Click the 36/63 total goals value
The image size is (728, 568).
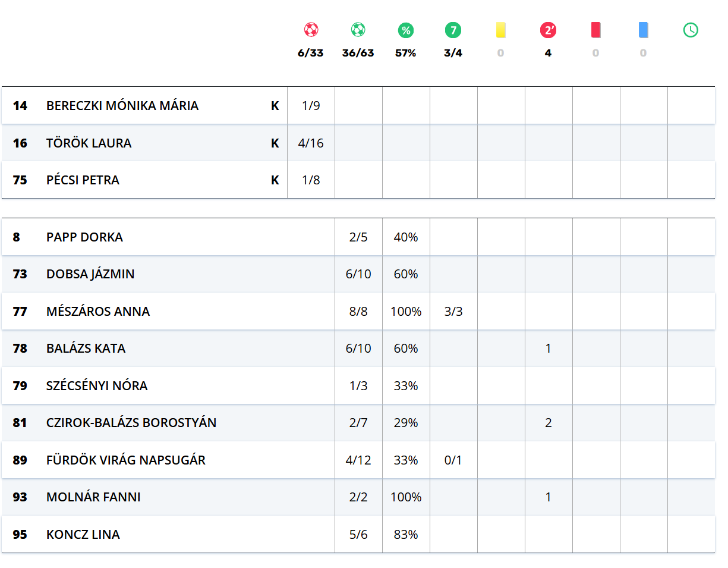tap(358, 53)
